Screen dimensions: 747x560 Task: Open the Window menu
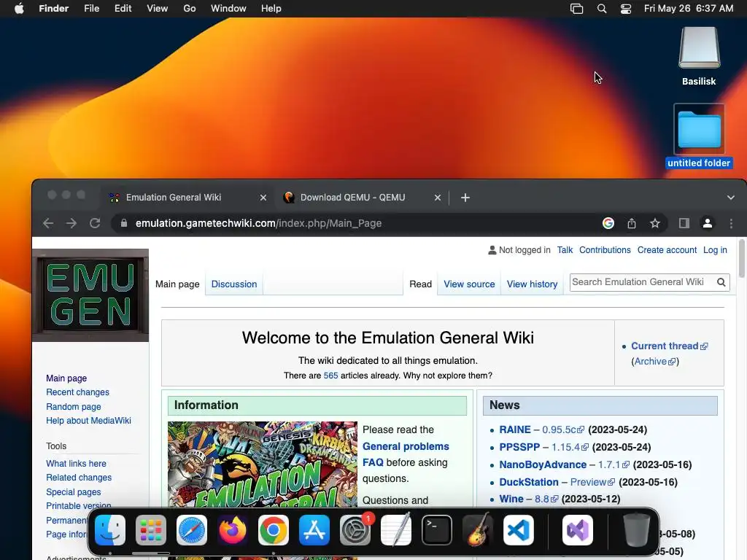(x=228, y=9)
